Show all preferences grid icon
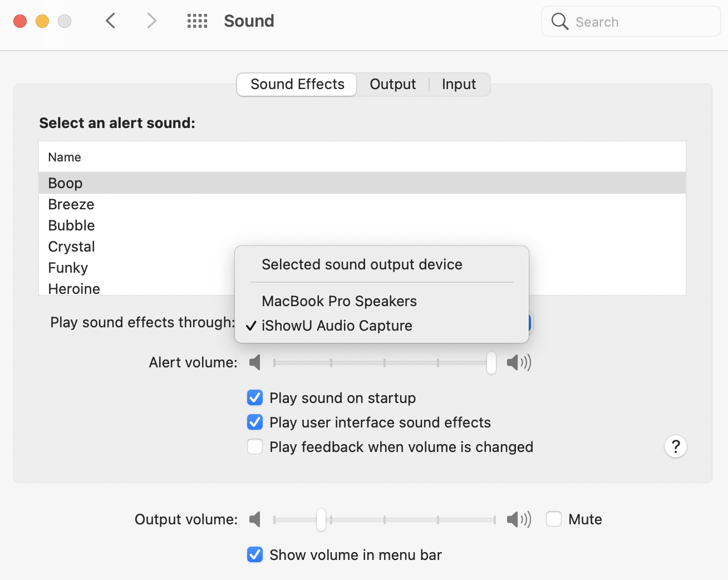Screen dimensions: 728x580 pos(197,21)
